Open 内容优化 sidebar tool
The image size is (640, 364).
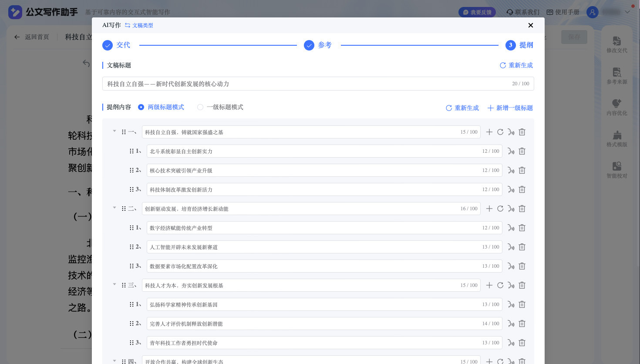[617, 108]
